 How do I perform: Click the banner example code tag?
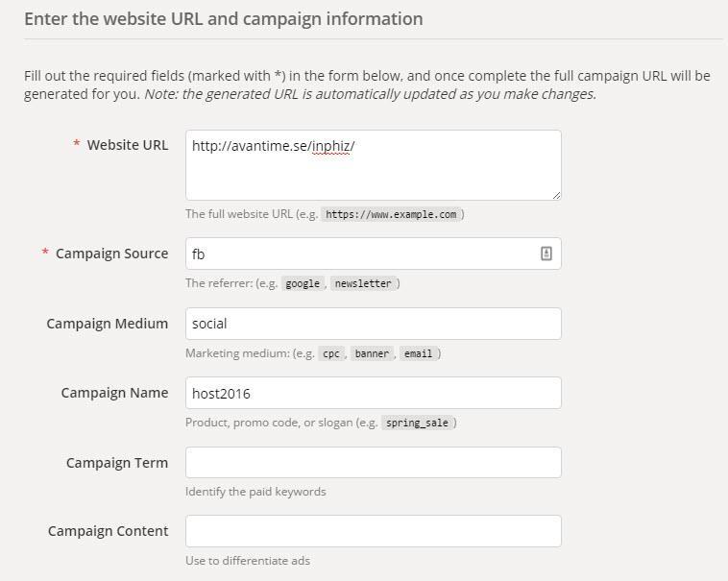click(x=372, y=353)
